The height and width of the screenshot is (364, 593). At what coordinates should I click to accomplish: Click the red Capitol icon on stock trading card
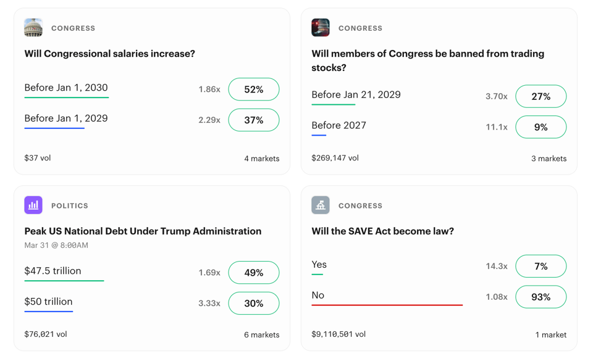[x=321, y=28]
